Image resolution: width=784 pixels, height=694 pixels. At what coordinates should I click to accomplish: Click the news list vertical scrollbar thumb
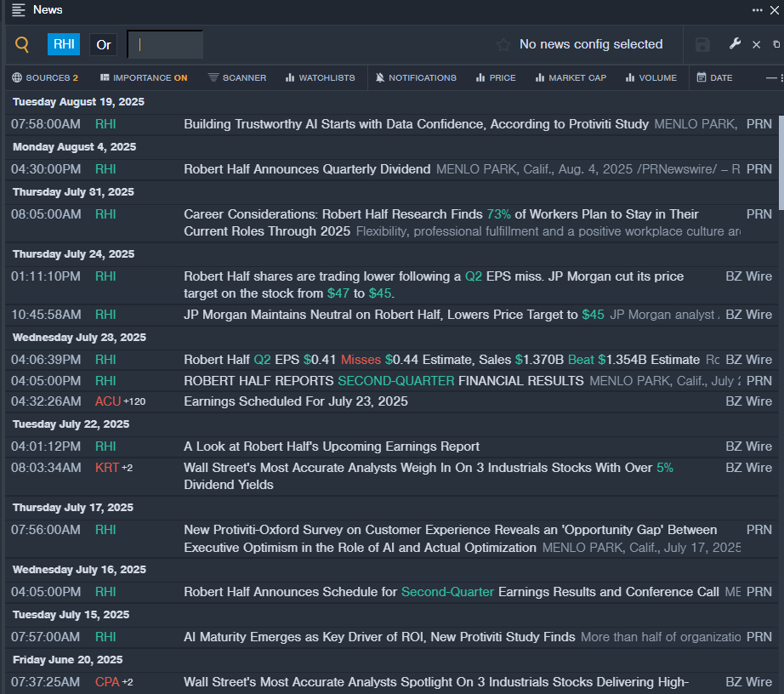coord(781,162)
